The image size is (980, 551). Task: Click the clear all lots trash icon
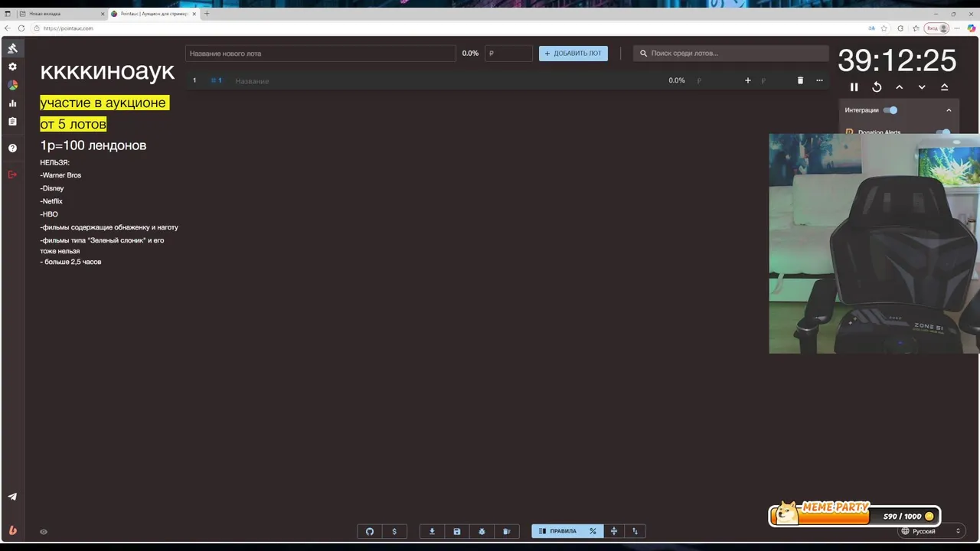tap(506, 531)
